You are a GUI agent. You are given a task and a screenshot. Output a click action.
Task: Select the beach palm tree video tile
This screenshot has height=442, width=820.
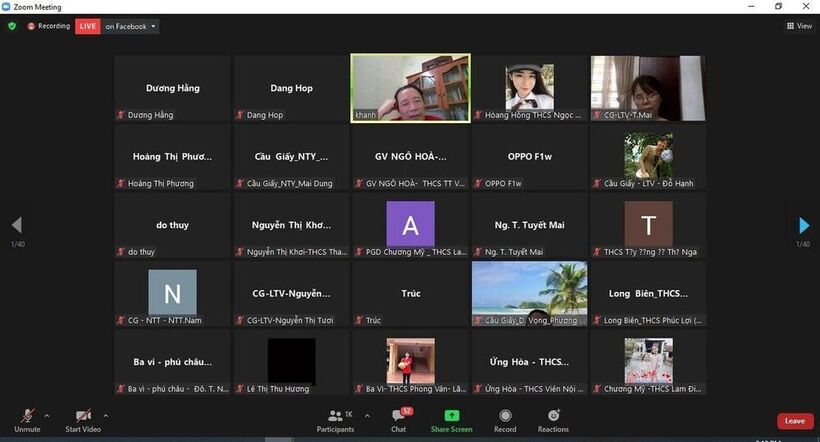click(x=529, y=294)
